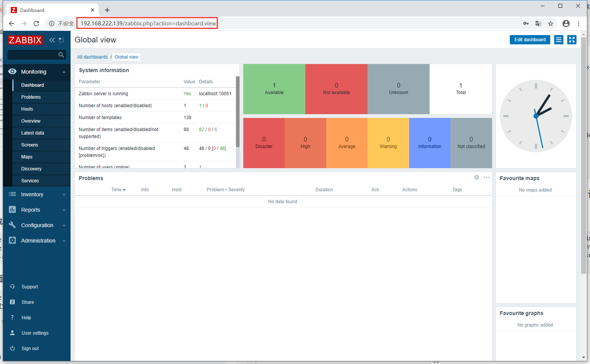Click the hide sidebar icon beside collapse

(x=61, y=40)
